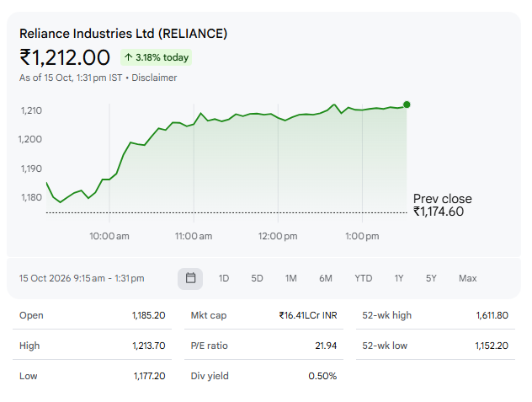Click the 1,180 y-axis label
Image resolution: width=532 pixels, height=402 pixels.
31,197
